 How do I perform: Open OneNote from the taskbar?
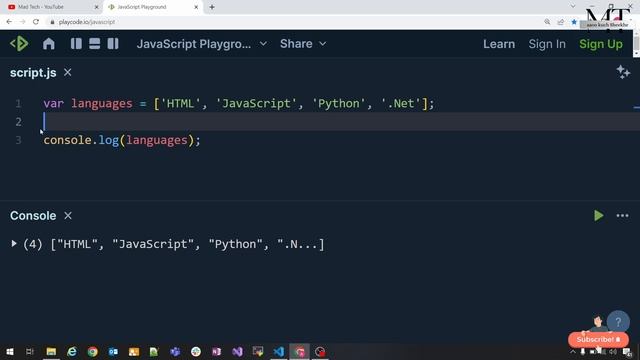[216, 351]
